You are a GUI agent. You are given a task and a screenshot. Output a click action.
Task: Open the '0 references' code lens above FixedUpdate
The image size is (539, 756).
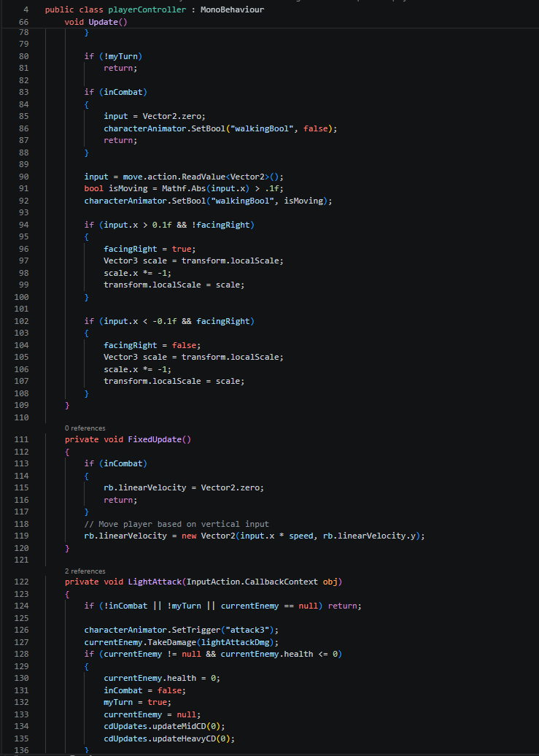click(85, 428)
